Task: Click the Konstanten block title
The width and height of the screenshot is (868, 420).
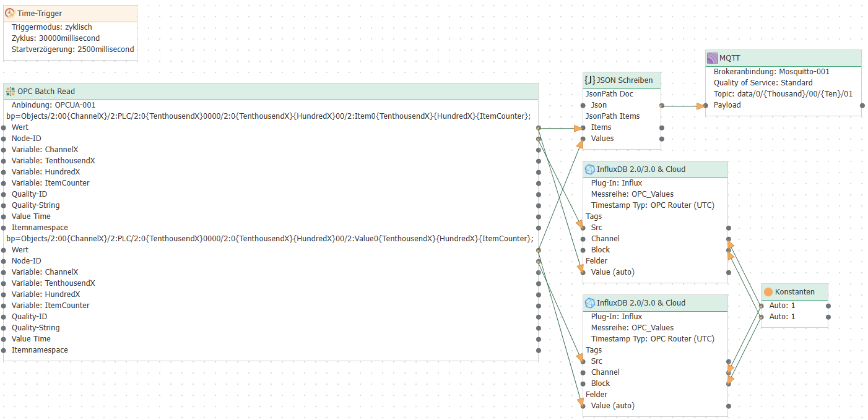Action: pyautogui.click(x=794, y=292)
